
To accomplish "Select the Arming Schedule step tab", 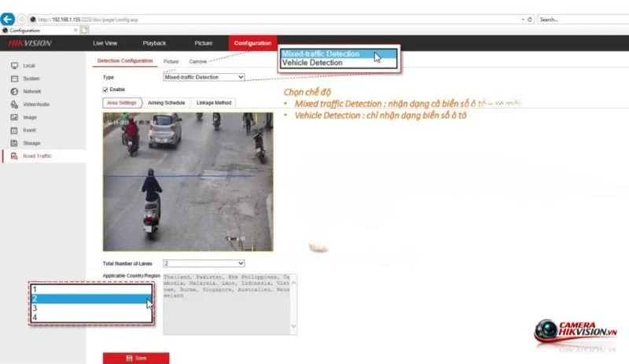I will click(x=167, y=103).
